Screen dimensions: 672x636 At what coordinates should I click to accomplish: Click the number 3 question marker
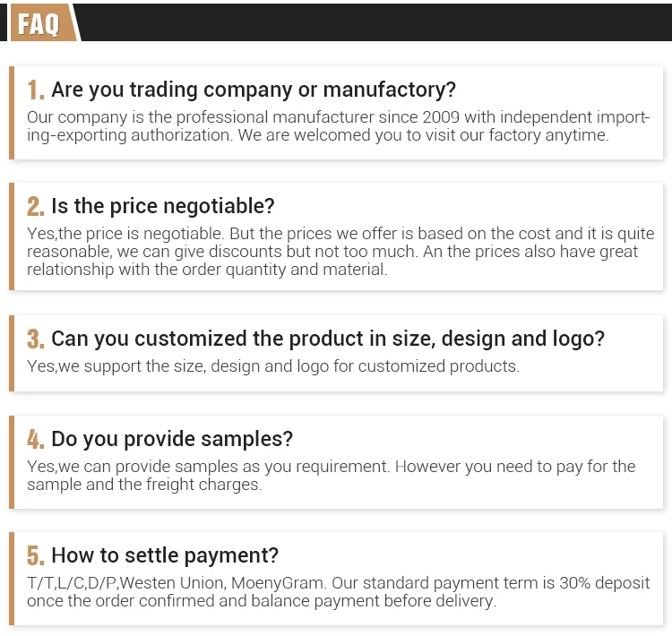click(36, 339)
